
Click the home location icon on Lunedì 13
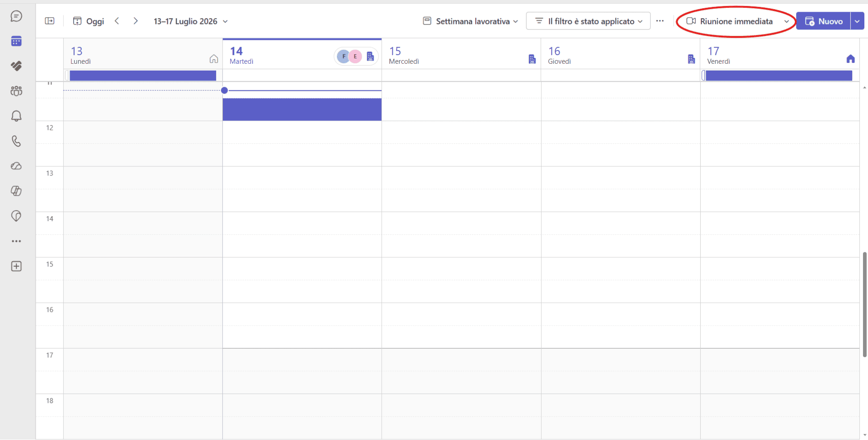(214, 59)
